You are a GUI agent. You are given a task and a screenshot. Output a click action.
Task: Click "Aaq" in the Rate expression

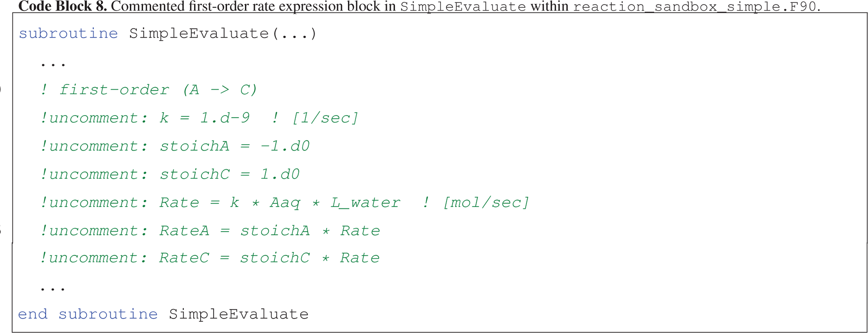tap(285, 203)
